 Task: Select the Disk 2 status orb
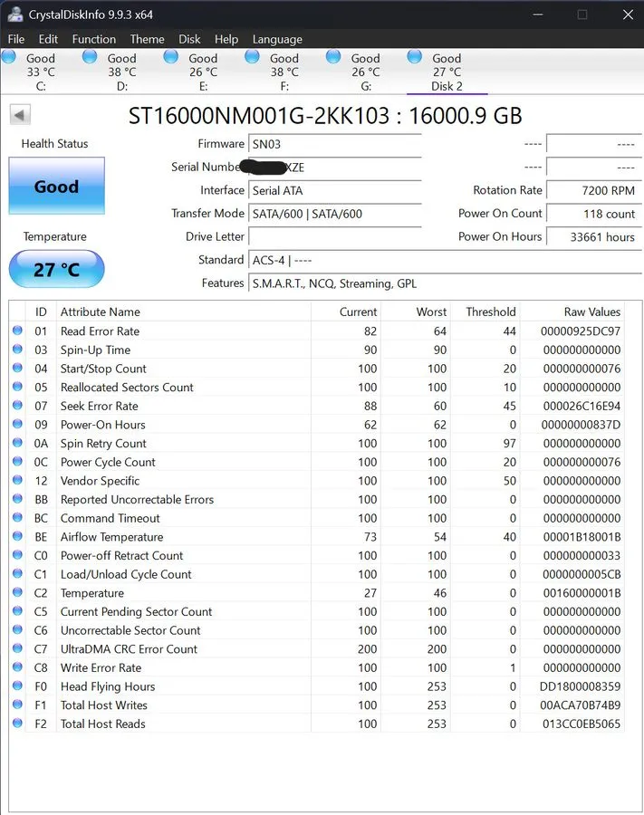tap(414, 56)
